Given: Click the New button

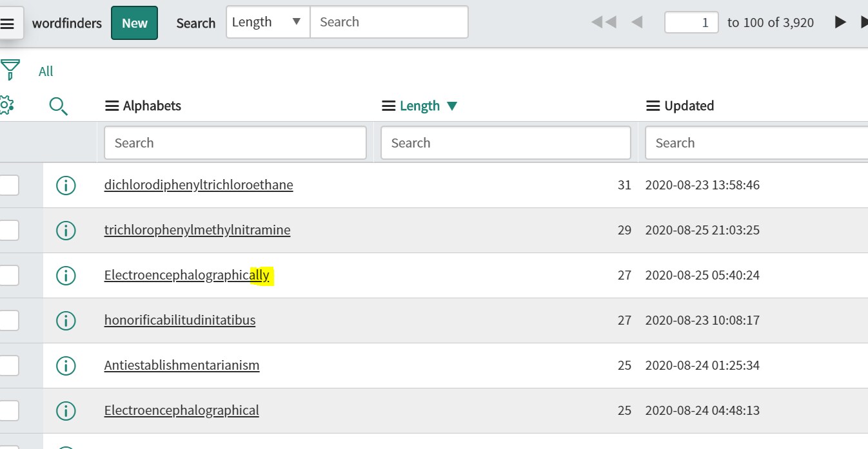Looking at the screenshot, I should [x=134, y=23].
